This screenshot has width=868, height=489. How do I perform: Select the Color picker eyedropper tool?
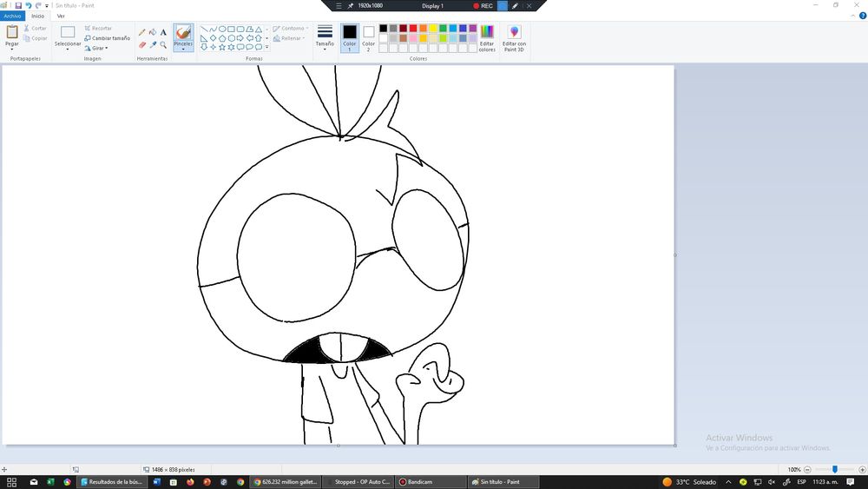[x=153, y=45]
